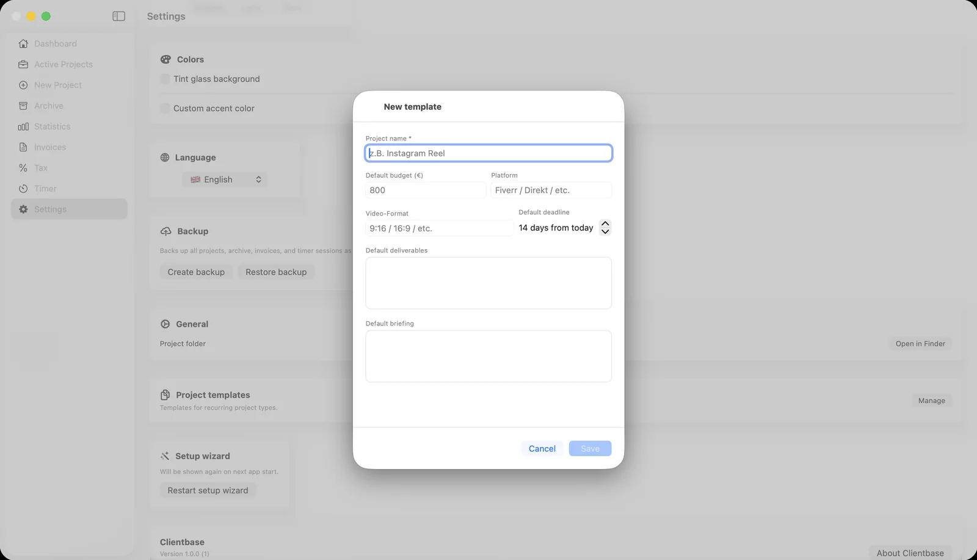Go to Active Projects

pyautogui.click(x=69, y=64)
